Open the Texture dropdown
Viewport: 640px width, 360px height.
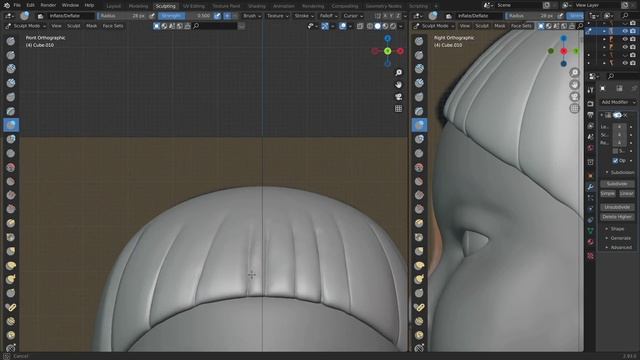point(278,16)
